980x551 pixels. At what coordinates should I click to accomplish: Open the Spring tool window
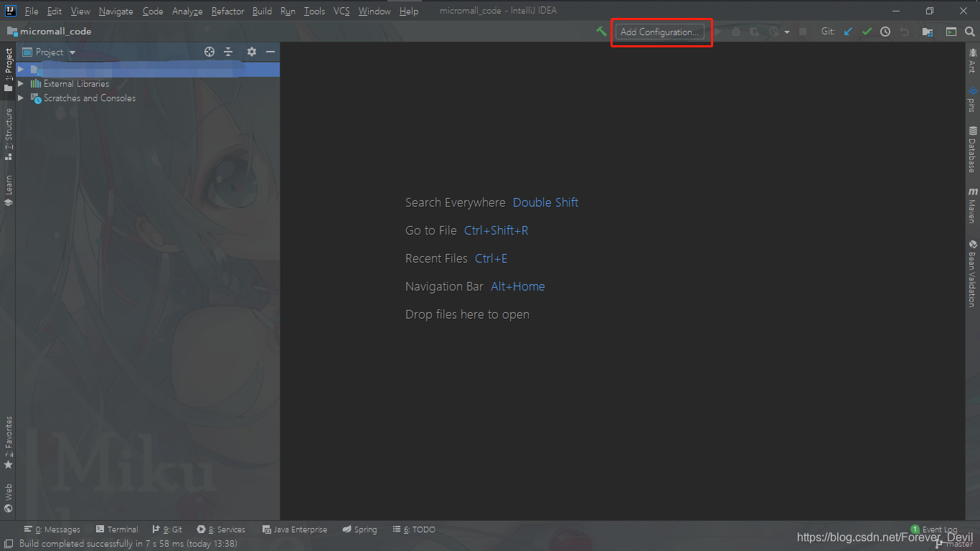coord(359,529)
